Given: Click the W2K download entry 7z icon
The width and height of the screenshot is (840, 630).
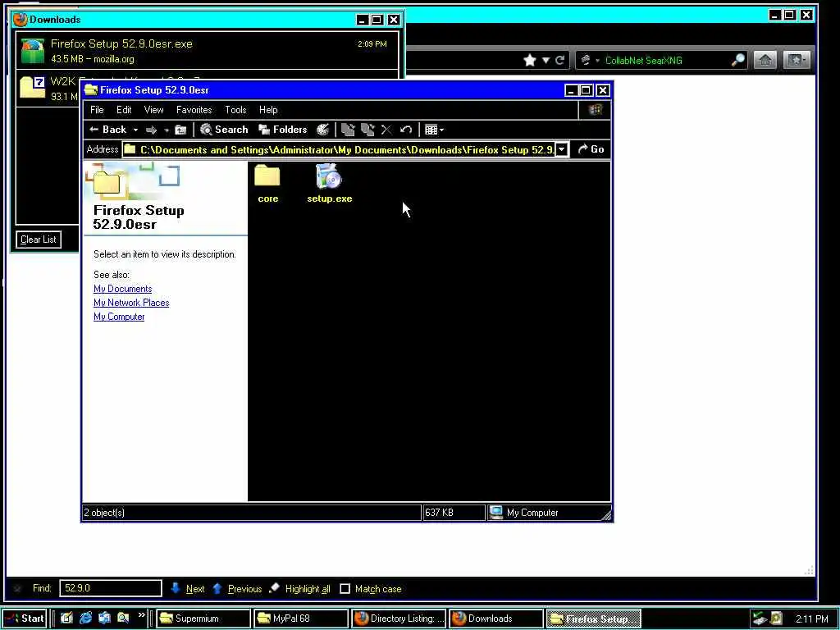Looking at the screenshot, I should 32,87.
